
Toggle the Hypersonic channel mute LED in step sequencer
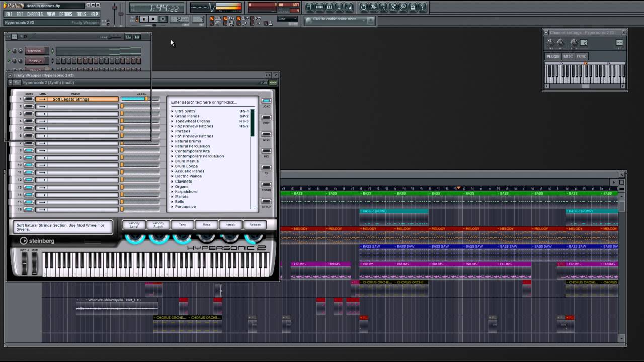coord(9,51)
